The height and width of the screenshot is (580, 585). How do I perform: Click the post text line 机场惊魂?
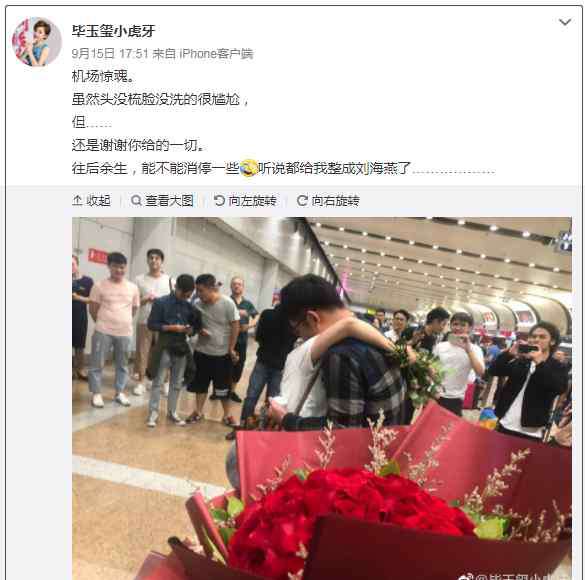point(103,76)
